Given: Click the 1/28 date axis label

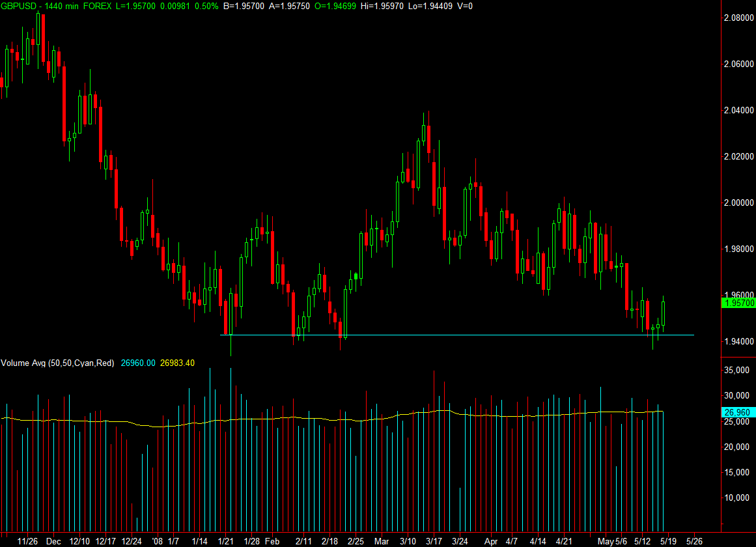Looking at the screenshot, I should (x=252, y=541).
